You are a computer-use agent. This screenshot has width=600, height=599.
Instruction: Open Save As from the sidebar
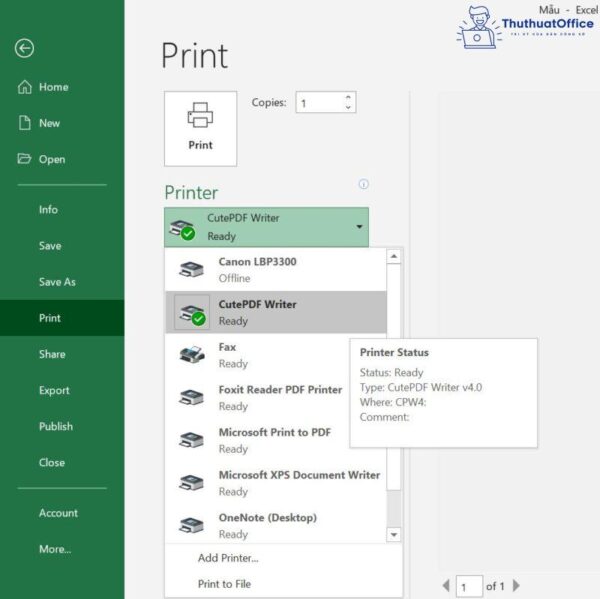tap(57, 282)
